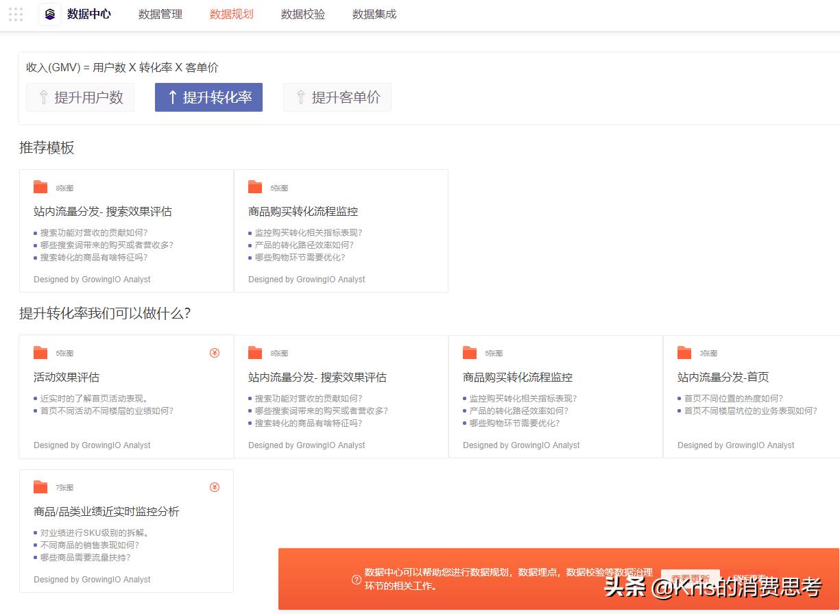This screenshot has width=840, height=616.
Task: Click the 数据中心 logo icon
Action: 49,14
